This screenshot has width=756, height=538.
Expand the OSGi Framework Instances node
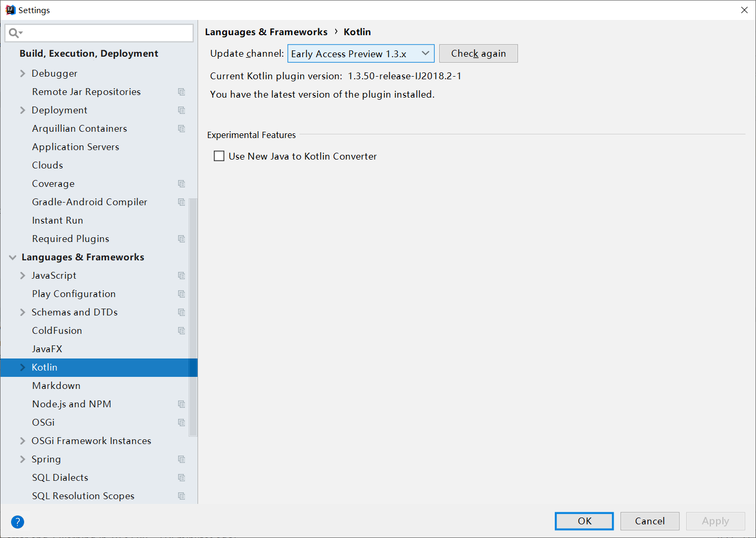pyautogui.click(x=23, y=441)
